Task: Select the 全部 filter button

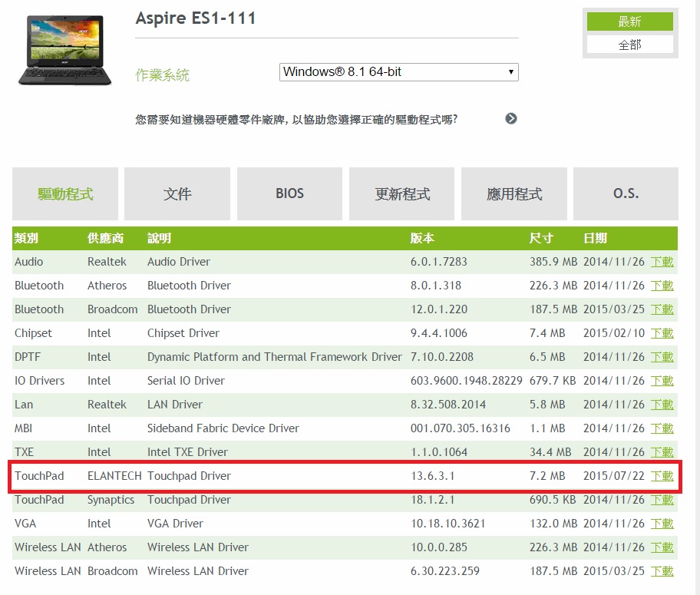Action: click(x=629, y=45)
